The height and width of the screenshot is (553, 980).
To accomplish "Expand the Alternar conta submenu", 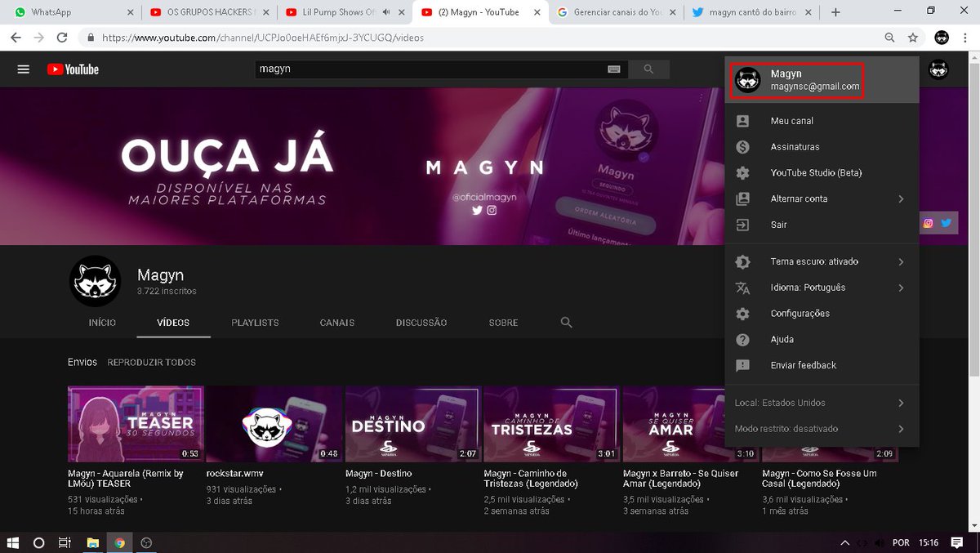I will pyautogui.click(x=901, y=198).
